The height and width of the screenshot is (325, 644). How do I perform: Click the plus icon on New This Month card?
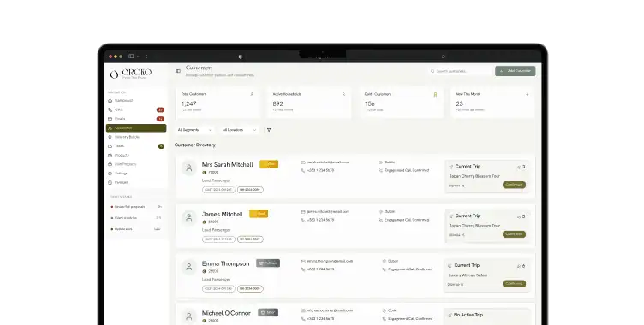click(527, 94)
